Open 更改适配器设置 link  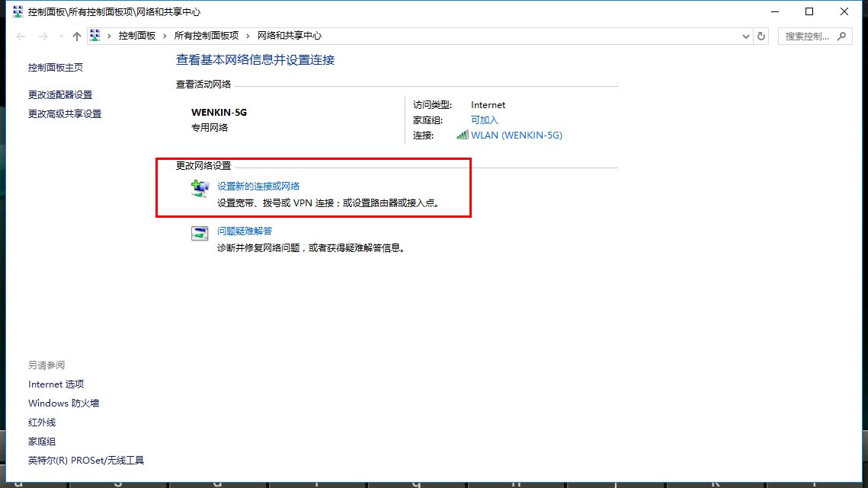click(x=60, y=94)
